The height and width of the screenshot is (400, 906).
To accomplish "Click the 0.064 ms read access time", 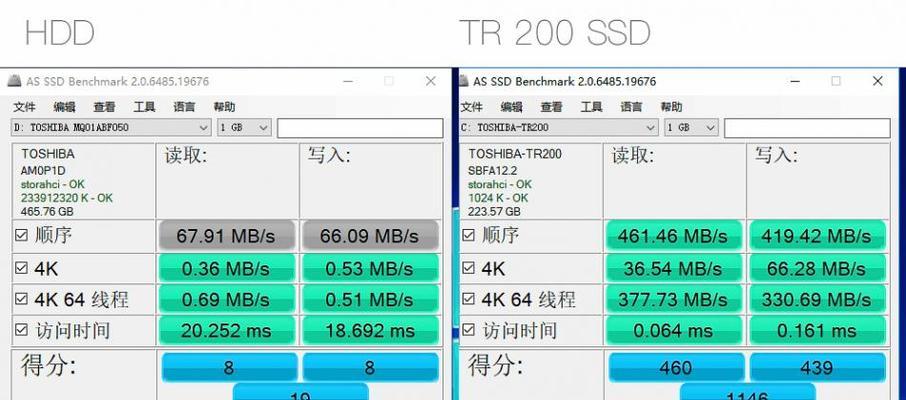I will [673, 331].
